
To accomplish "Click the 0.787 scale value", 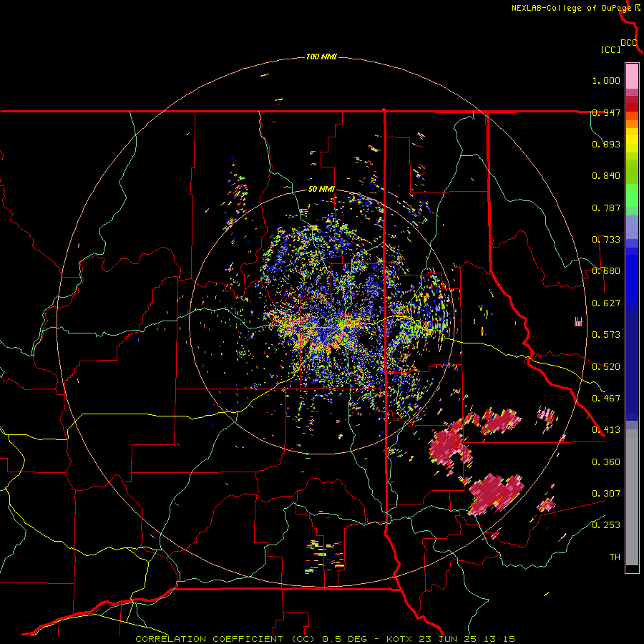I will (606, 208).
